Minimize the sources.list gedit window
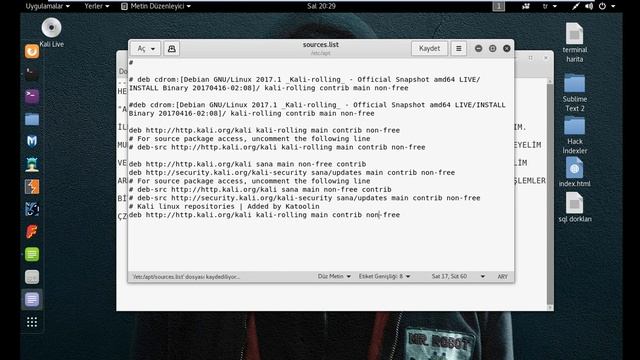This screenshot has width=640, height=360. pos(478,49)
